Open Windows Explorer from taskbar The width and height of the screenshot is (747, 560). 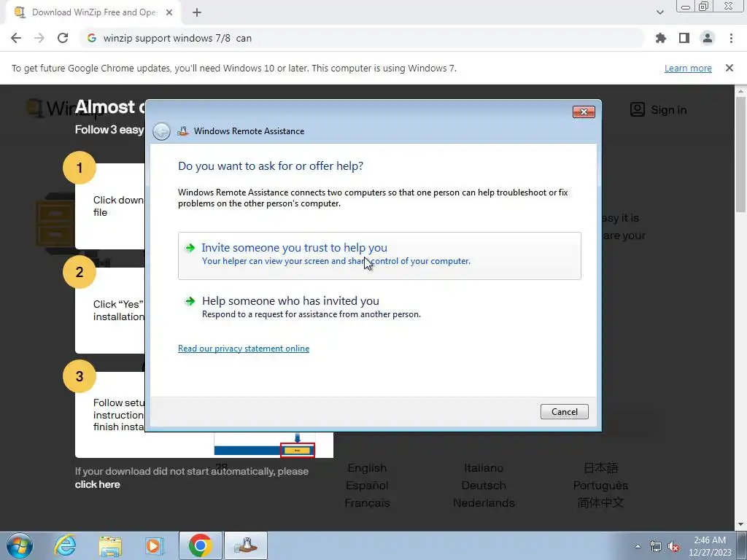pos(110,545)
